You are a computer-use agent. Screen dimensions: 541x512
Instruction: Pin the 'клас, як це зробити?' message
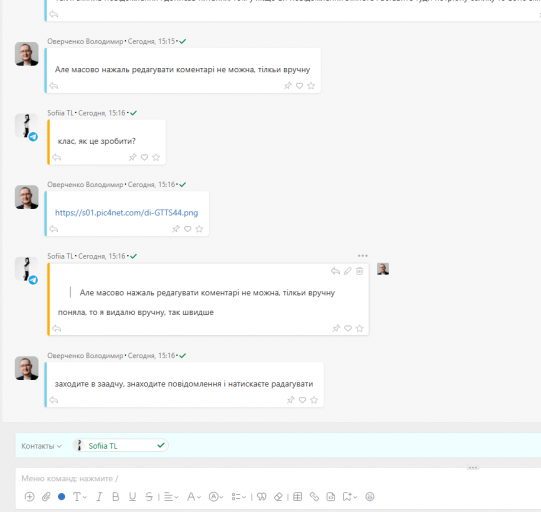pos(132,157)
